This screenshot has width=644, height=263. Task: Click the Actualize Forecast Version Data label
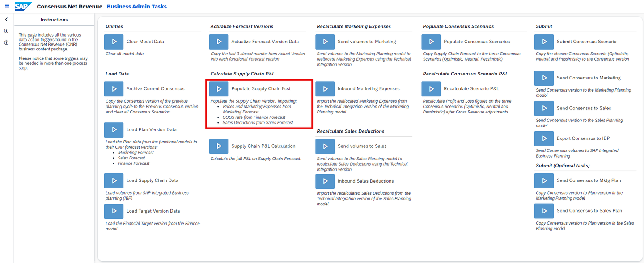click(x=265, y=42)
